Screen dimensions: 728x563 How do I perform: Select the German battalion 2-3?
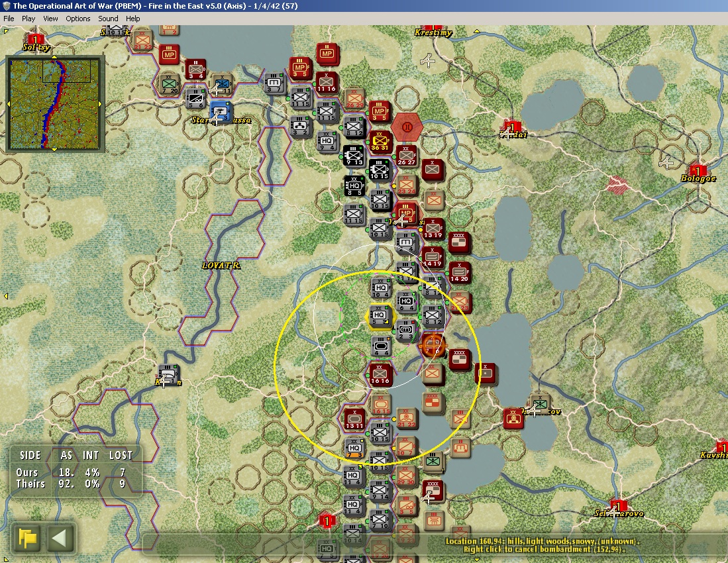[405, 331]
